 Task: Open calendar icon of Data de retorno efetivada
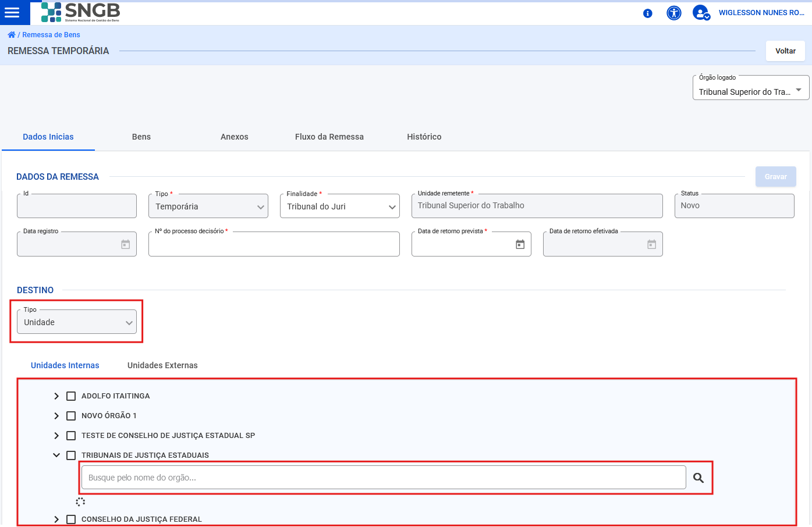coord(652,244)
